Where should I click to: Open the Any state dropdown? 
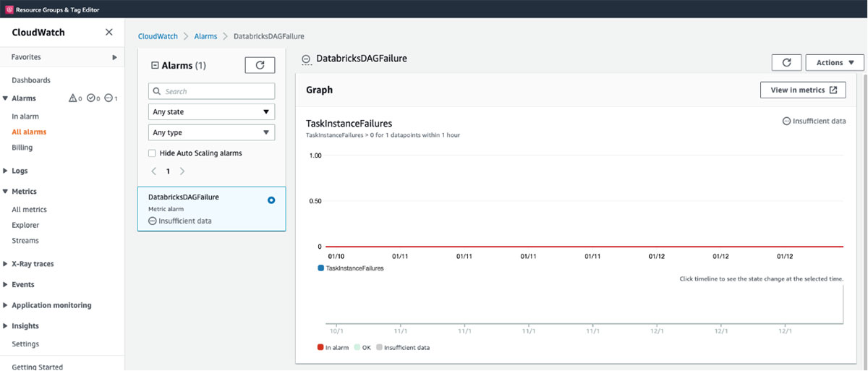click(211, 112)
